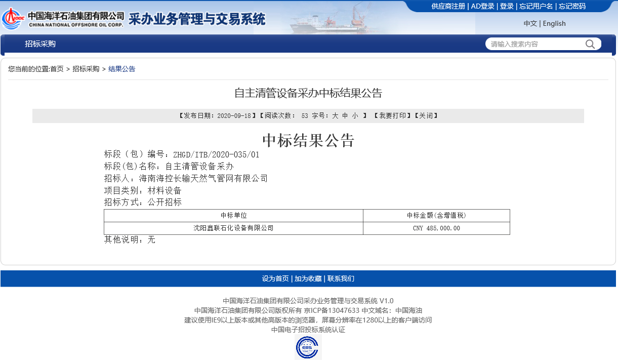Screen dimensions: 618x364
Task: Click the 登录 login link
Action: pyautogui.click(x=507, y=6)
